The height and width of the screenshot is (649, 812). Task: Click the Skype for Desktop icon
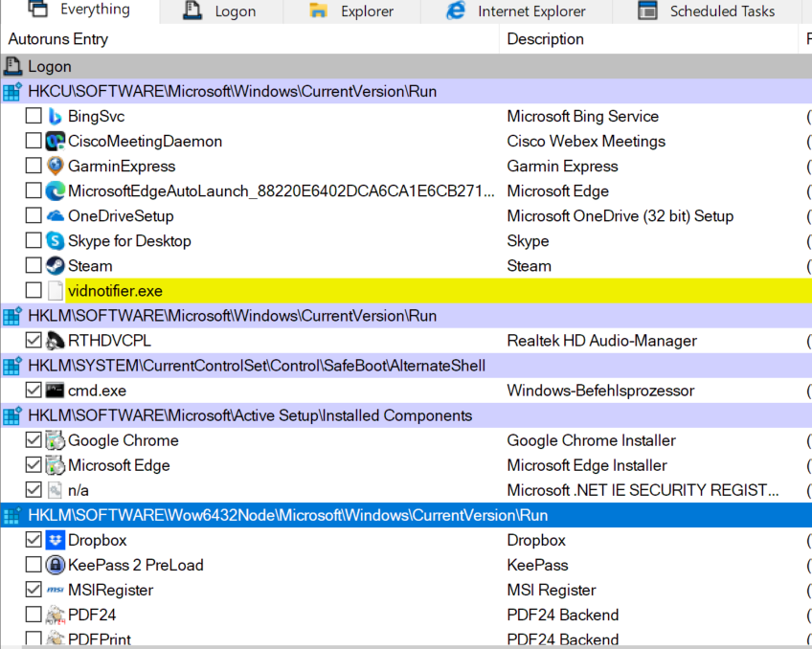55,240
